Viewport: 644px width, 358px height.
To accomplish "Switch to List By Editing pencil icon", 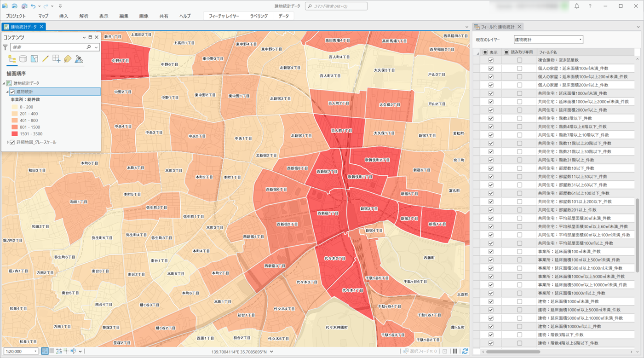I will coord(45,59).
